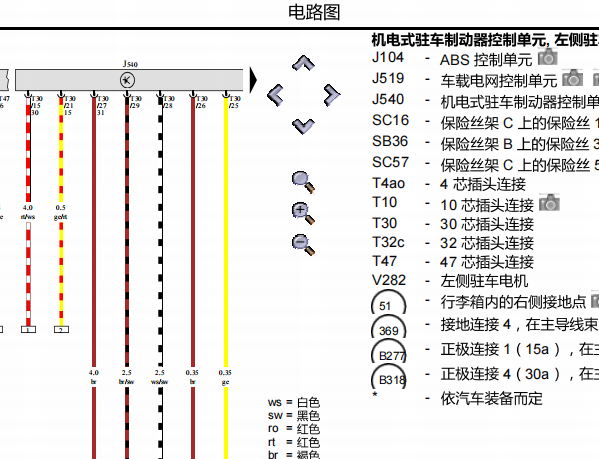This screenshot has width=599, height=459.
Task: Select SB36 fuse code
Action: pyautogui.click(x=390, y=142)
